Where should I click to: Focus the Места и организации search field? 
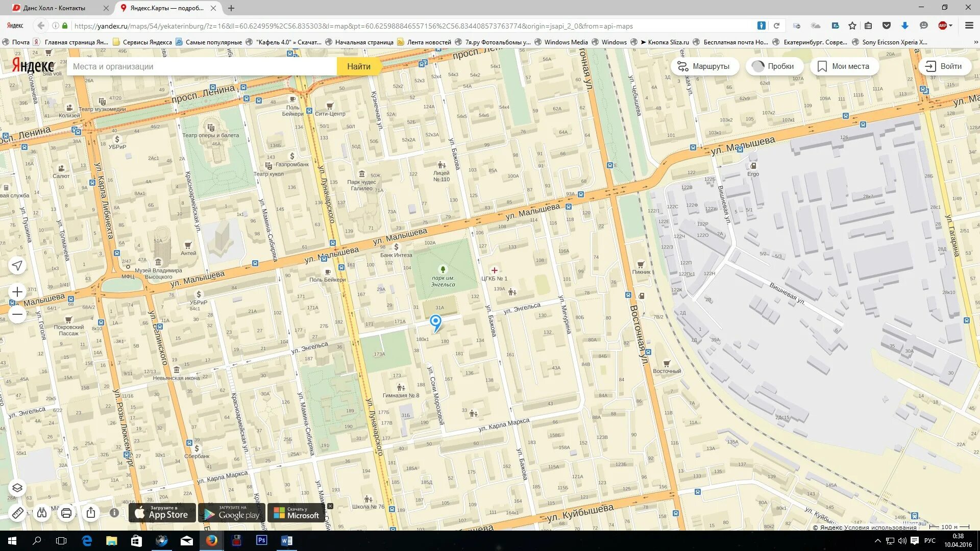[x=202, y=66]
